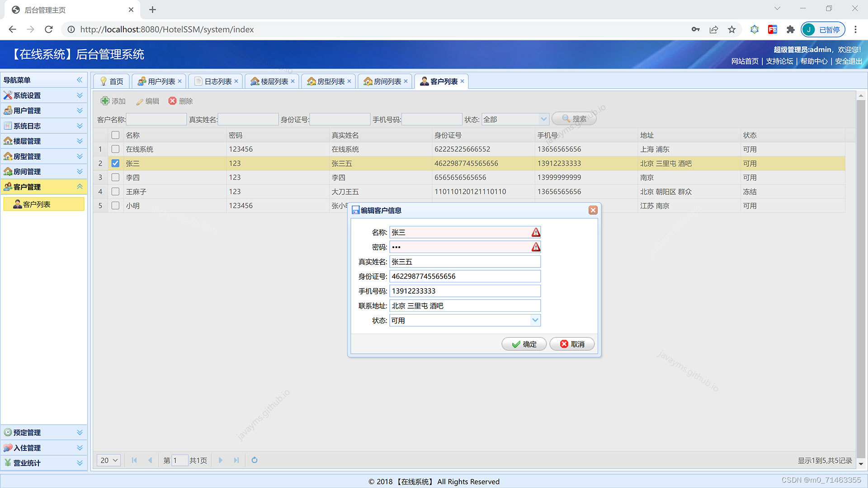The width and height of the screenshot is (868, 488).
Task: Close the edit customer dialog
Action: pos(593,210)
